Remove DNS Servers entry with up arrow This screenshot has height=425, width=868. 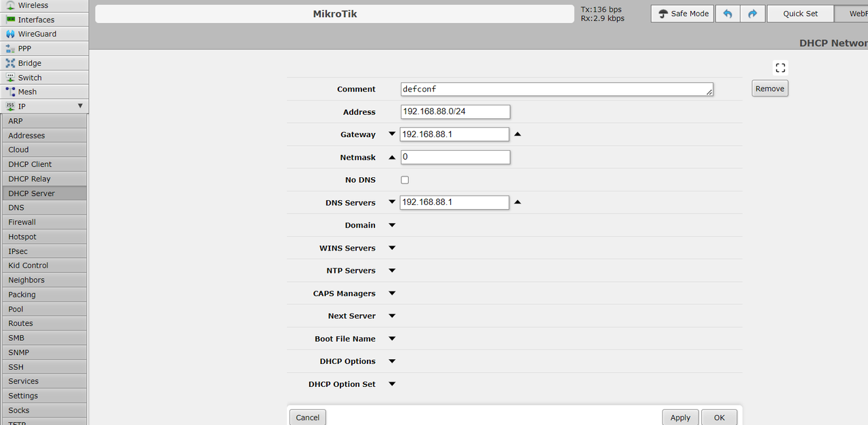pyautogui.click(x=518, y=202)
